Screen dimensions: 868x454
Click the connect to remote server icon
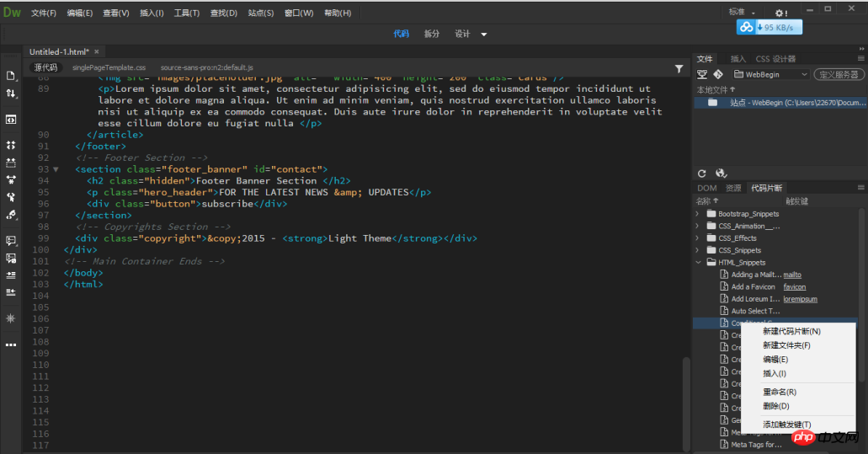(x=702, y=74)
